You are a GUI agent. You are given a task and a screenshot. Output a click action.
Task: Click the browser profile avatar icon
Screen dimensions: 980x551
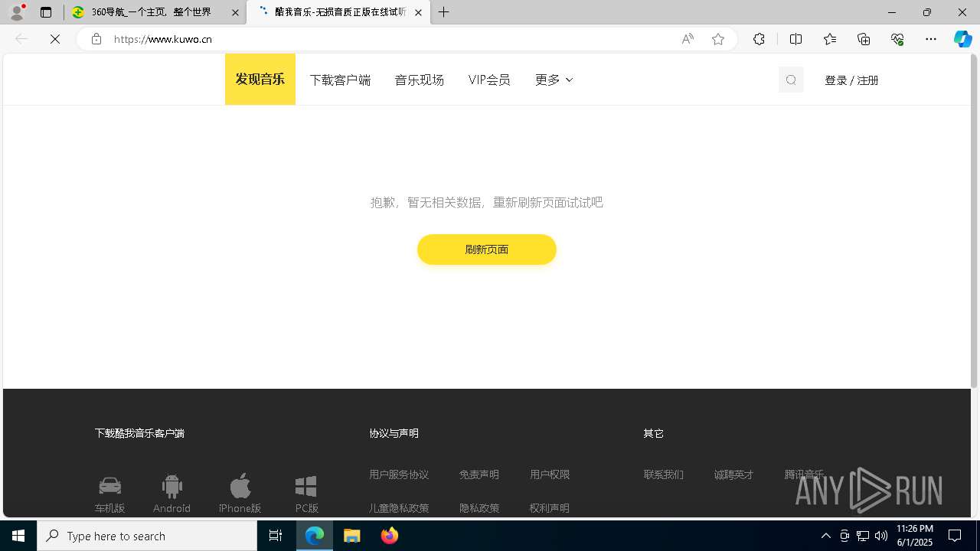click(x=17, y=12)
